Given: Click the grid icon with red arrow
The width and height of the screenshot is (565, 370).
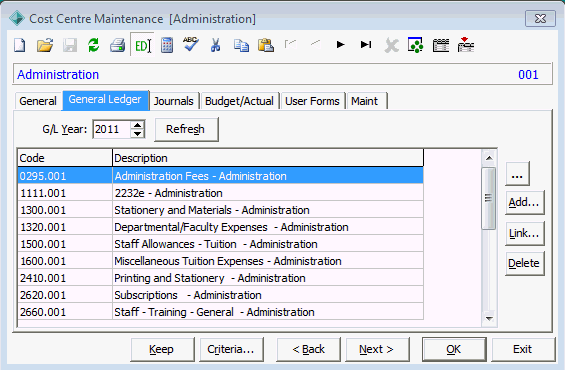Looking at the screenshot, I should (x=466, y=45).
